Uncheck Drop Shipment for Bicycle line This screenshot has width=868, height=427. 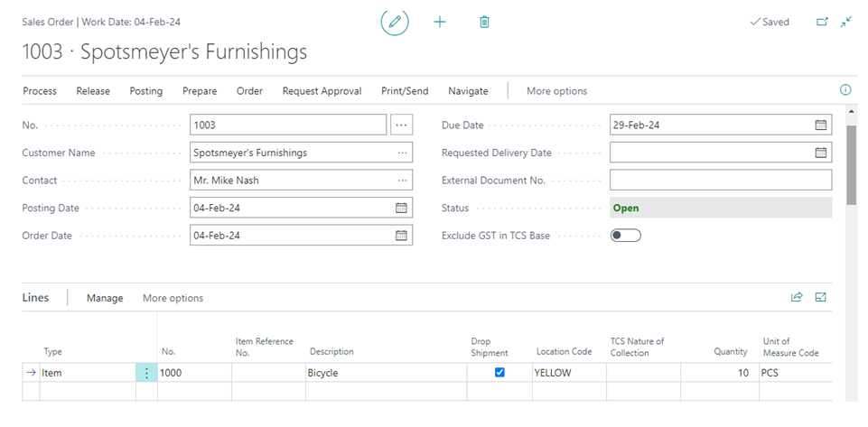[499, 373]
